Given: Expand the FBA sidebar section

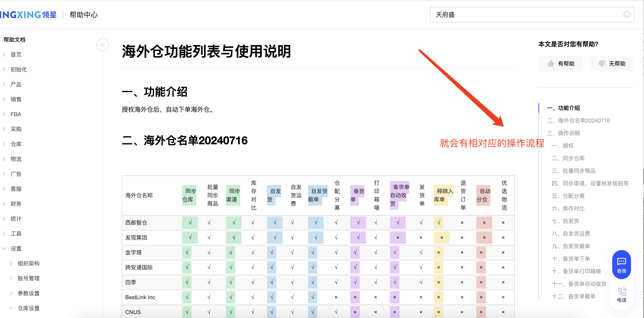Looking at the screenshot, I should click(16, 114).
